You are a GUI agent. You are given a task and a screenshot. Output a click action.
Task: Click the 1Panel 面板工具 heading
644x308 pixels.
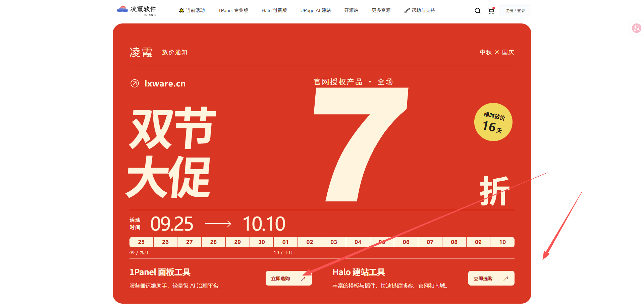click(x=160, y=272)
